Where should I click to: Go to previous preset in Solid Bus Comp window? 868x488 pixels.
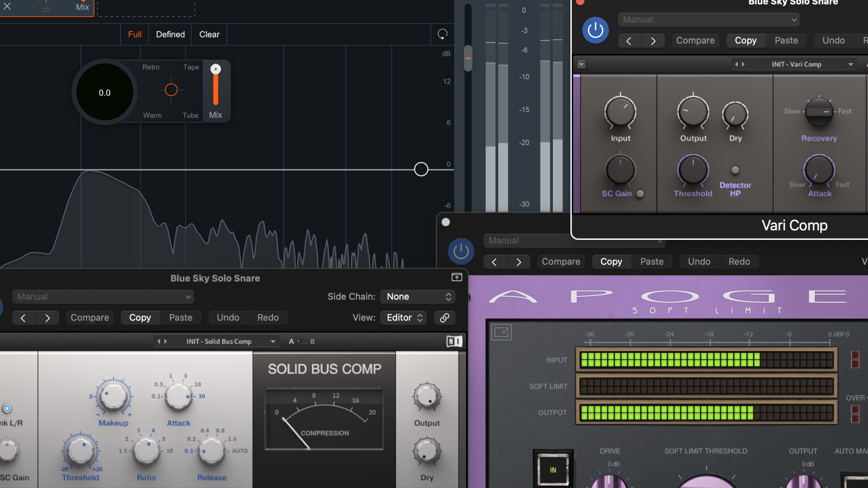click(x=23, y=318)
